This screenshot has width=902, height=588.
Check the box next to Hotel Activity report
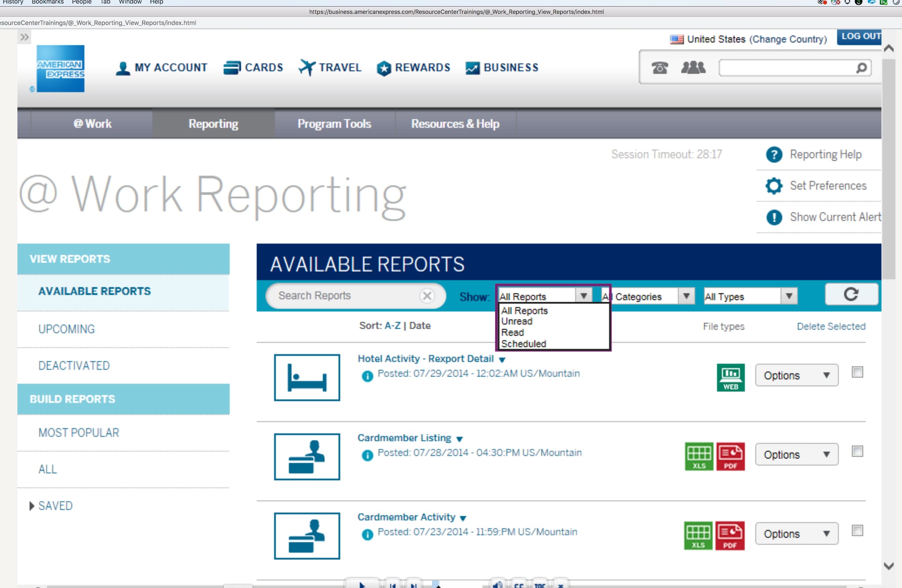pyautogui.click(x=857, y=372)
